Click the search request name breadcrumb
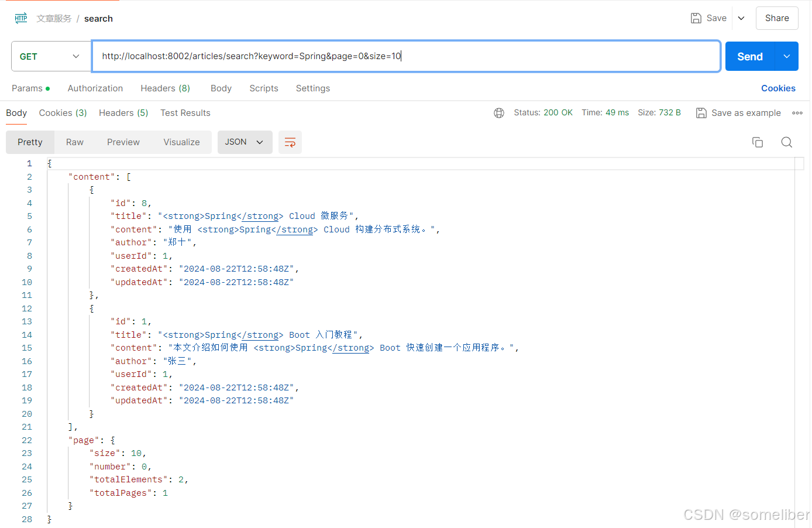 (x=98, y=19)
